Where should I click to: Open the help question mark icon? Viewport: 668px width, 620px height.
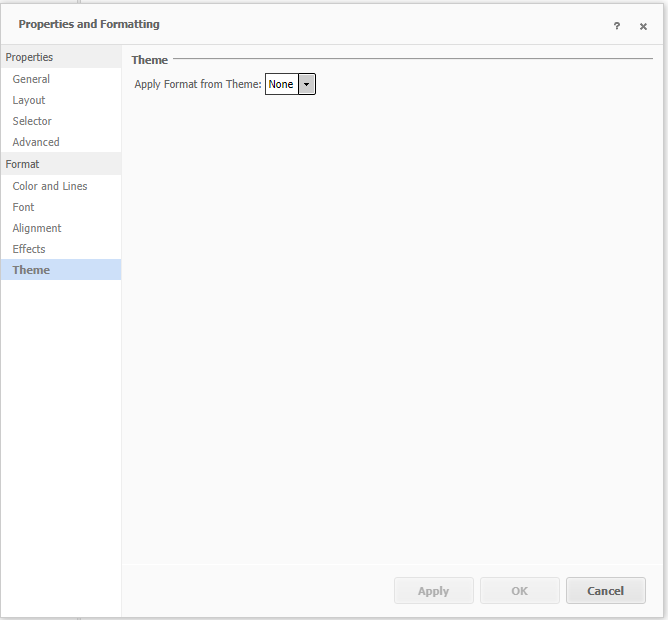(x=616, y=26)
